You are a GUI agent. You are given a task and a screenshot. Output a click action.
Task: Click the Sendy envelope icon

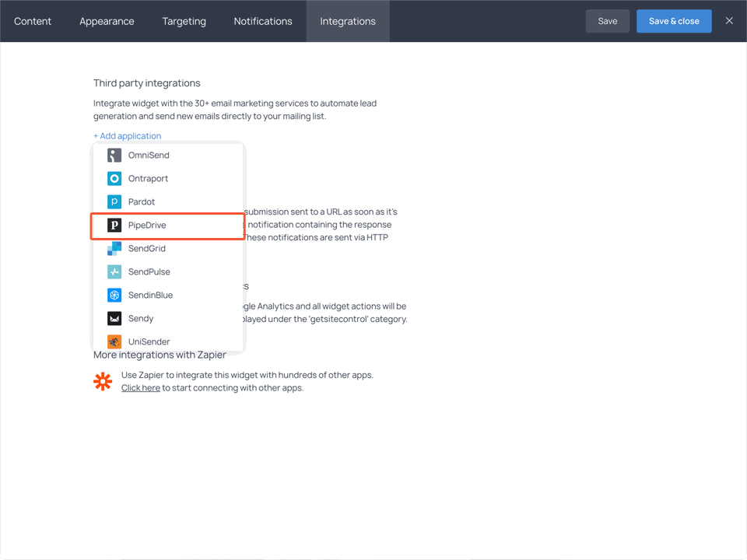click(x=114, y=318)
